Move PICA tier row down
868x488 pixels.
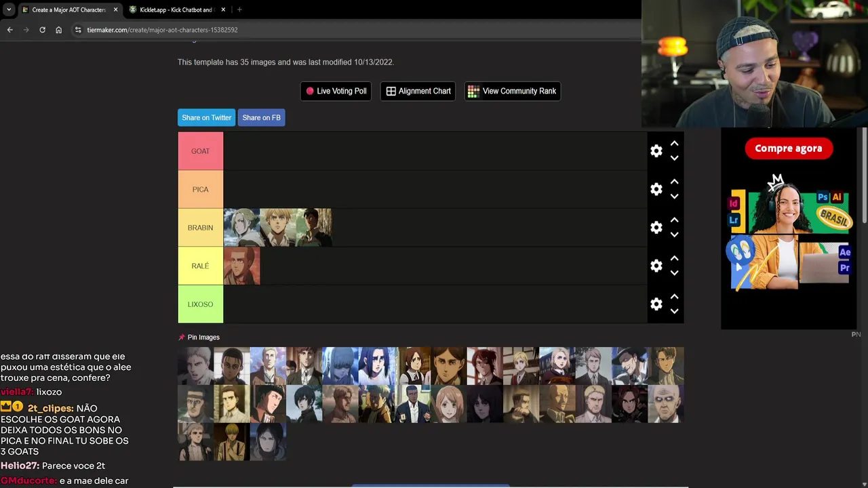tap(674, 197)
